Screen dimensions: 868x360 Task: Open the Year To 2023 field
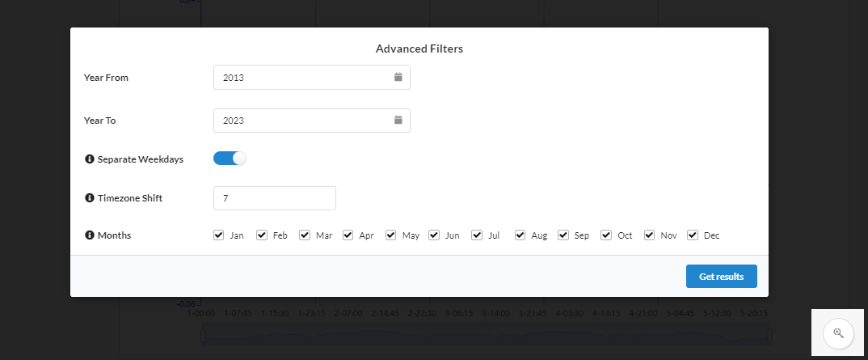[x=312, y=121]
